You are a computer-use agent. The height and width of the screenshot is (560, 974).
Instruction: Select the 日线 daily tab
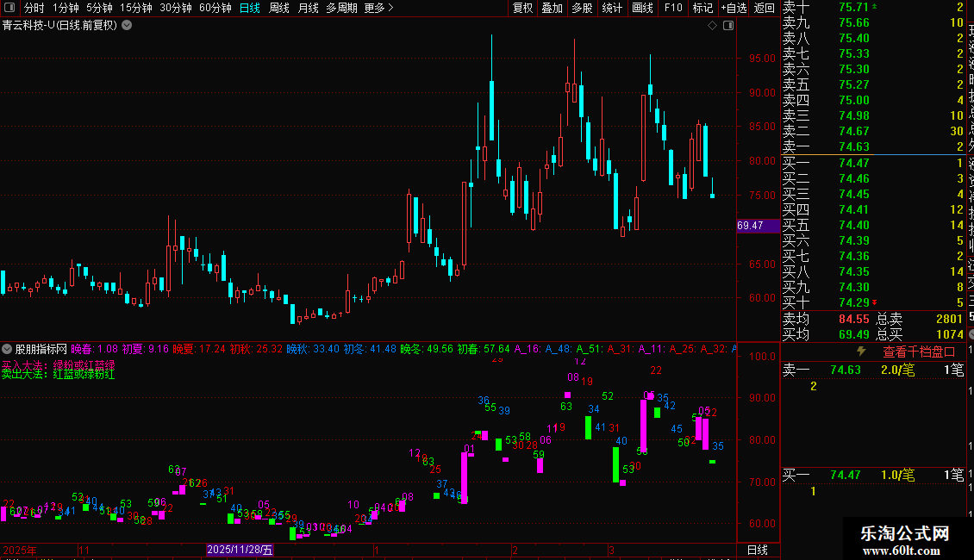pyautogui.click(x=250, y=8)
